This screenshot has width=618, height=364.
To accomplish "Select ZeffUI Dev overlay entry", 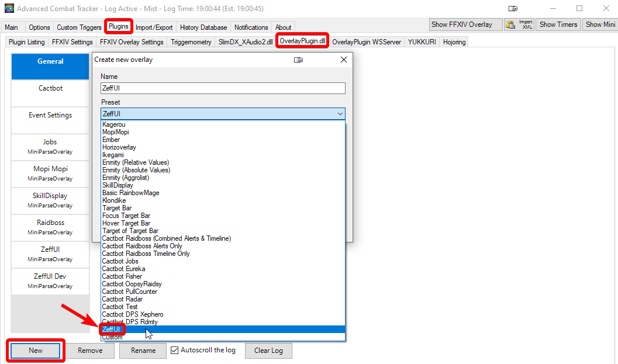I will 50,281.
